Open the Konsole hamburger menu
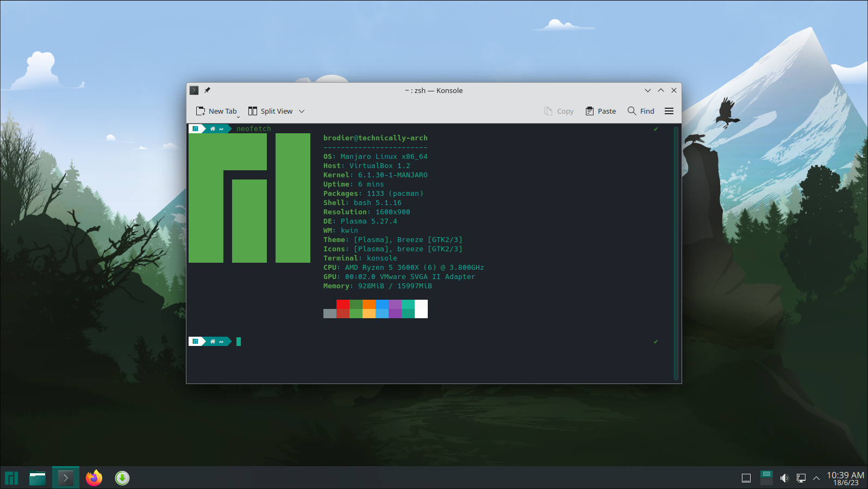Screen dimensions: 868x489 669,111
